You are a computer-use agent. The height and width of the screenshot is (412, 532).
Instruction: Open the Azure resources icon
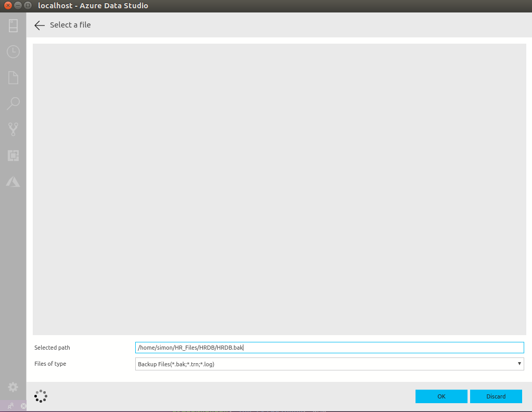coord(13,182)
